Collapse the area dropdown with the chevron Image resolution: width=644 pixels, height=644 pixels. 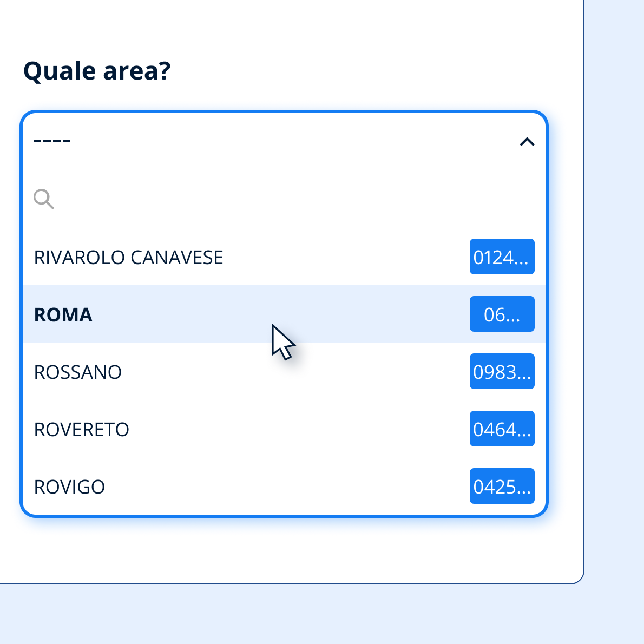coord(527,142)
